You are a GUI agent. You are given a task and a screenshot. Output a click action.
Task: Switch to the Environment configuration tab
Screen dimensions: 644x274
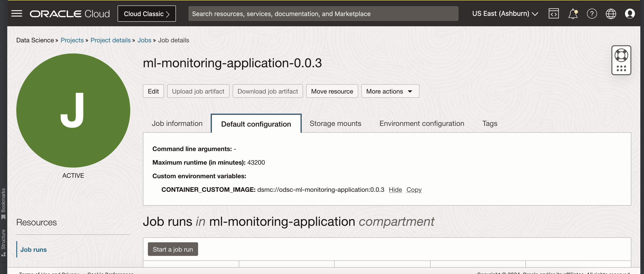[421, 123]
